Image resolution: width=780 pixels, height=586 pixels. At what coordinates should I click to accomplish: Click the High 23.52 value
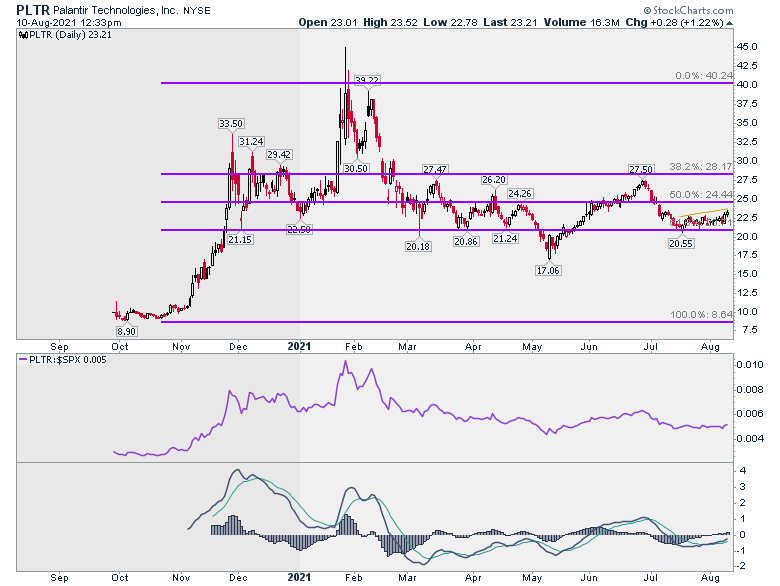390,22
